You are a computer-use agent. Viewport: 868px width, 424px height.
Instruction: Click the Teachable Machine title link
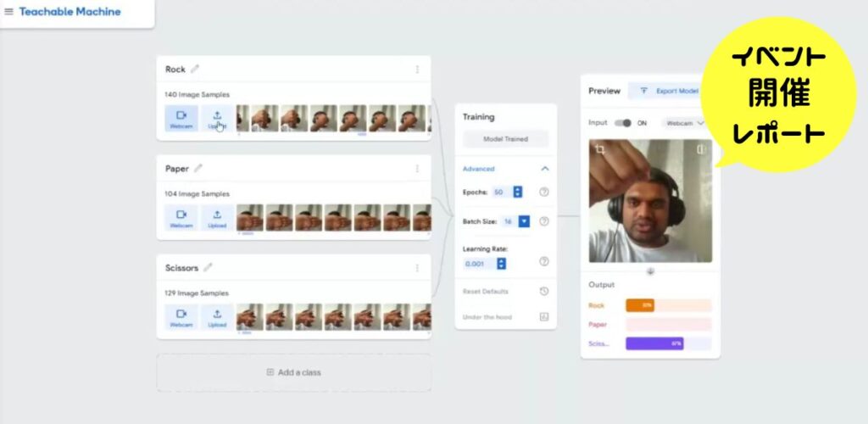(x=70, y=12)
